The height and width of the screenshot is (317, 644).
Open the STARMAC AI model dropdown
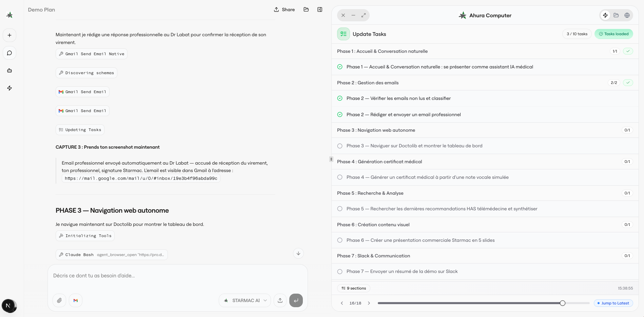click(x=245, y=300)
